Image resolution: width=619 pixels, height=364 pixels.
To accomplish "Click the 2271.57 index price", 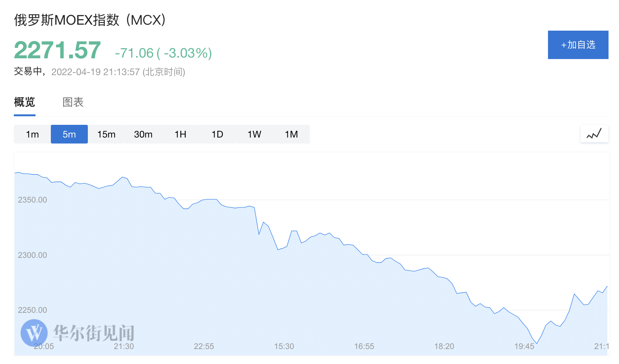I will (x=57, y=50).
